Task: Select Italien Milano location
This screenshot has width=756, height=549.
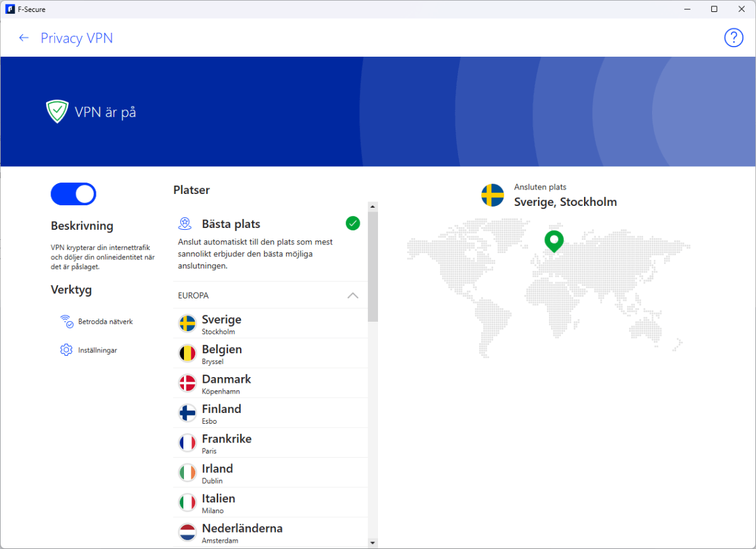Action: [x=270, y=502]
